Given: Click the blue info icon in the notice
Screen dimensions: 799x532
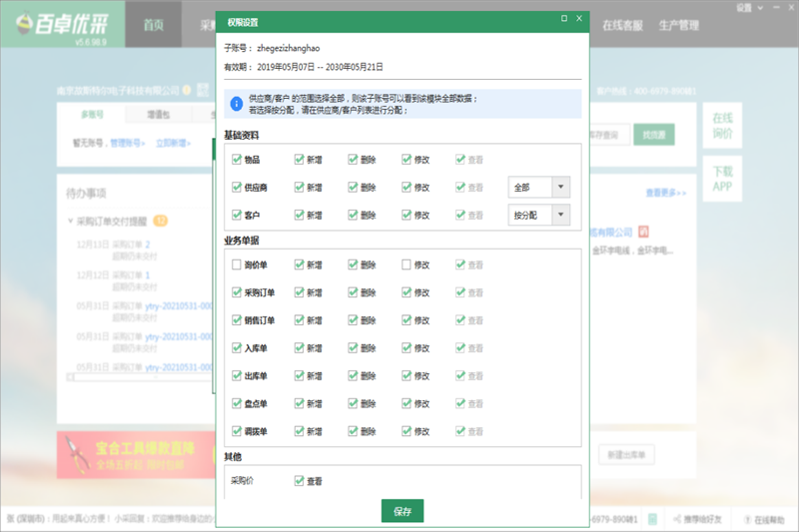Looking at the screenshot, I should click(235, 104).
